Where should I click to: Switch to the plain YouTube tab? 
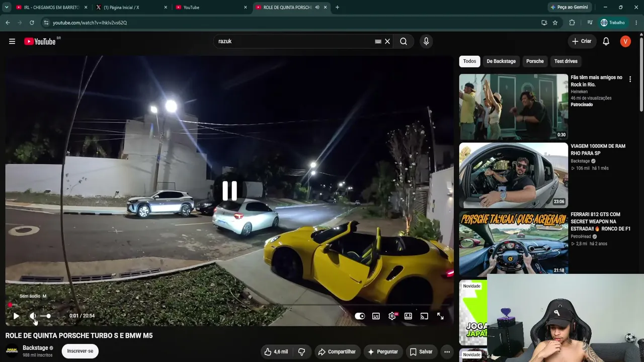point(209,8)
